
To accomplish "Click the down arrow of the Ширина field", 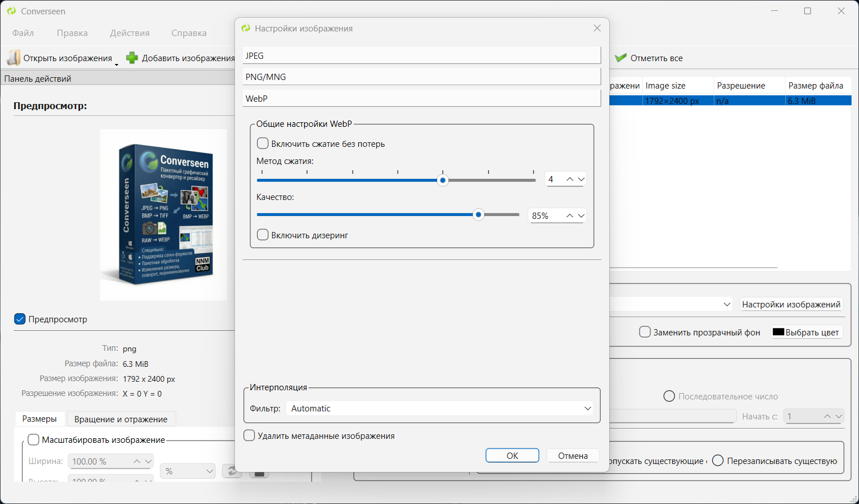I will tap(149, 461).
